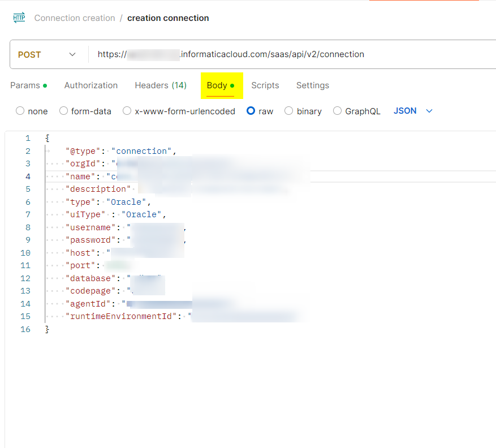Switch to the Params tab
This screenshot has width=496, height=448.
coord(28,85)
